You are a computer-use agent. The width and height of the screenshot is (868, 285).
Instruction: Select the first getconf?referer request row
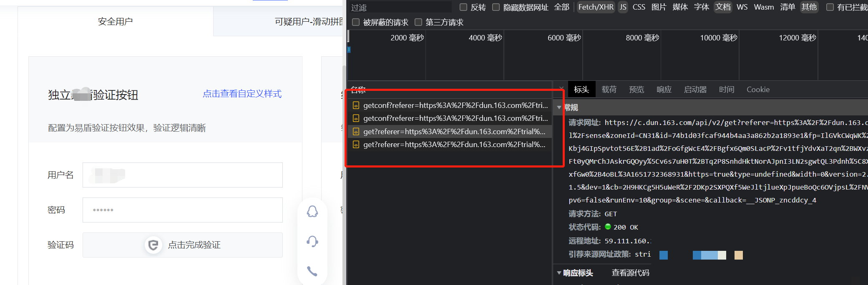[x=450, y=105]
